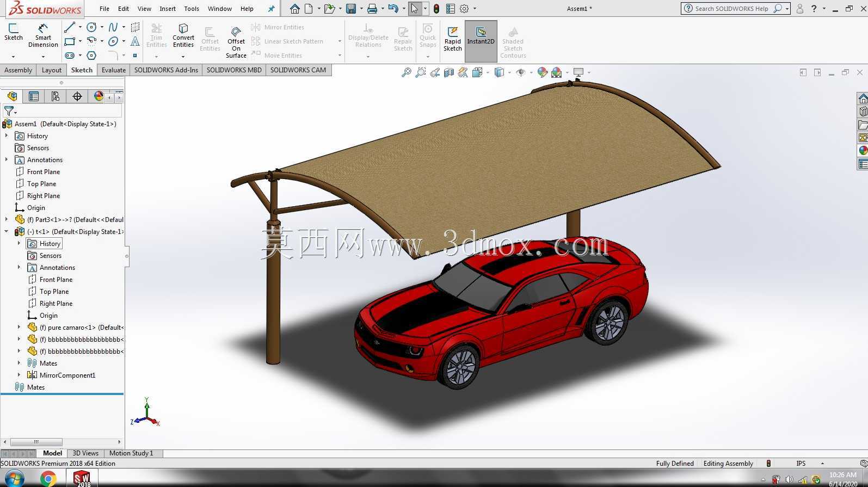Click the Assem1 root assembly node

(x=65, y=124)
